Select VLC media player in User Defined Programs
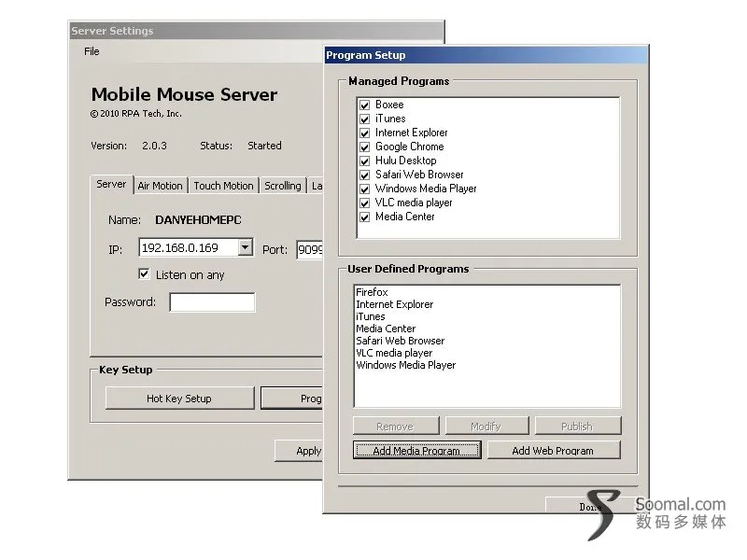Image resolution: width=747 pixels, height=560 pixels. [394, 353]
